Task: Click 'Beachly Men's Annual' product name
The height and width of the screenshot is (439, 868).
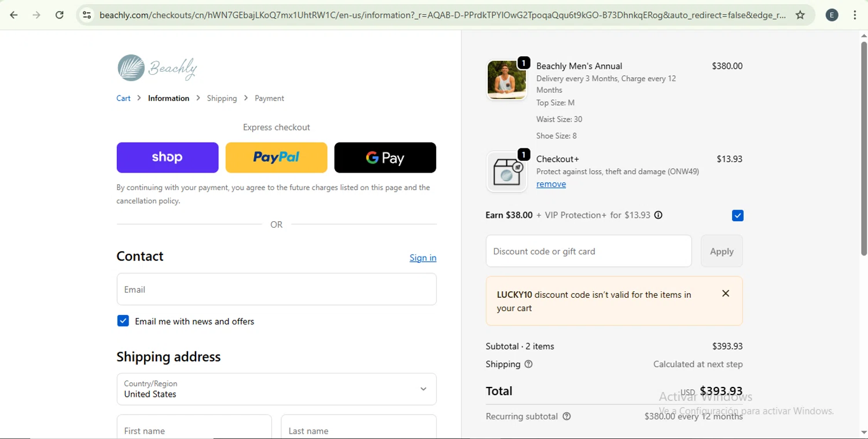Action: [579, 66]
